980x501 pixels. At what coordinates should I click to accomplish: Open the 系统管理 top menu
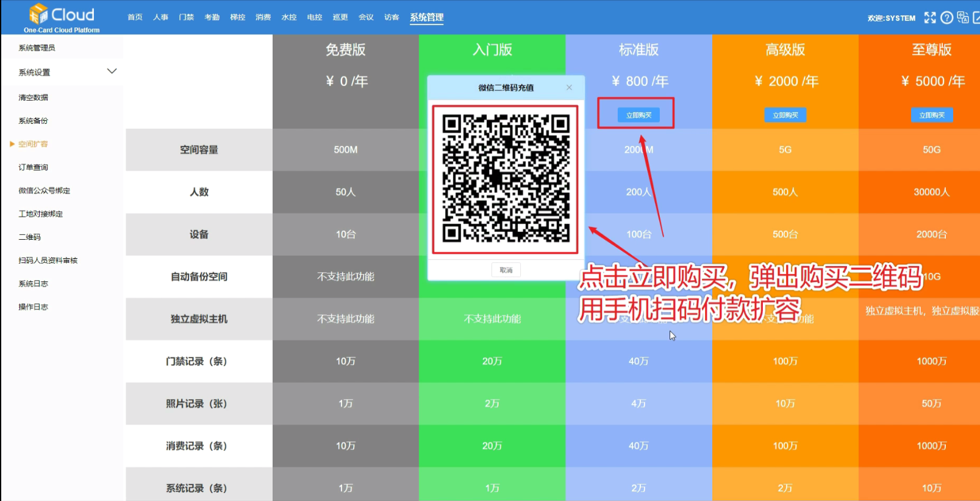point(426,17)
